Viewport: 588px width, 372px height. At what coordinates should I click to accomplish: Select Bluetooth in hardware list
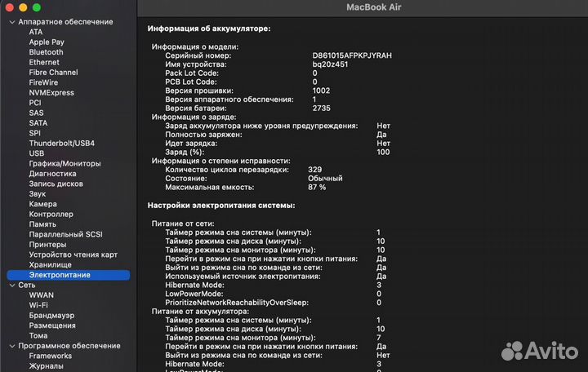(46, 52)
